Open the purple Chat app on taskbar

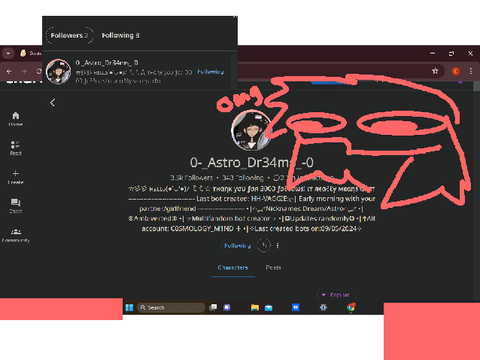point(227,307)
